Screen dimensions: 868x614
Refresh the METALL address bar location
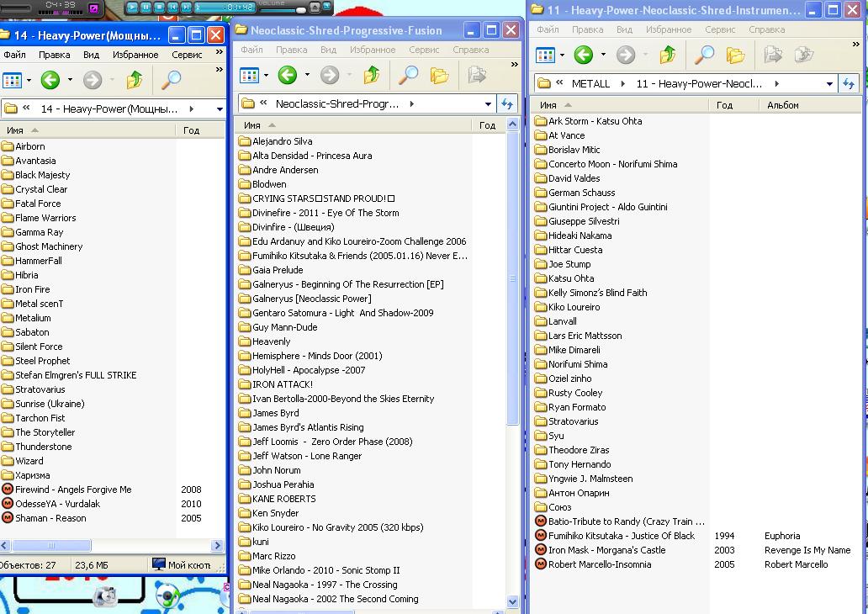click(x=848, y=83)
